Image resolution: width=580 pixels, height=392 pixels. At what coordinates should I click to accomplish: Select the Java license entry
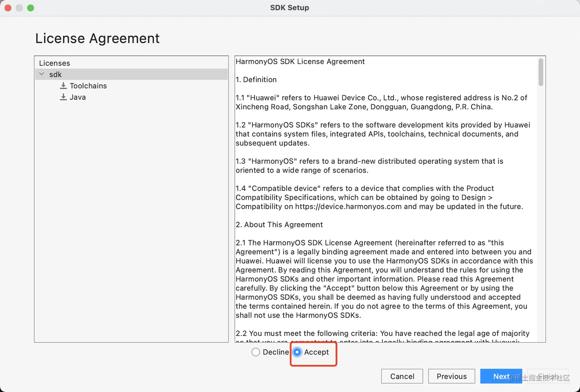pos(78,97)
